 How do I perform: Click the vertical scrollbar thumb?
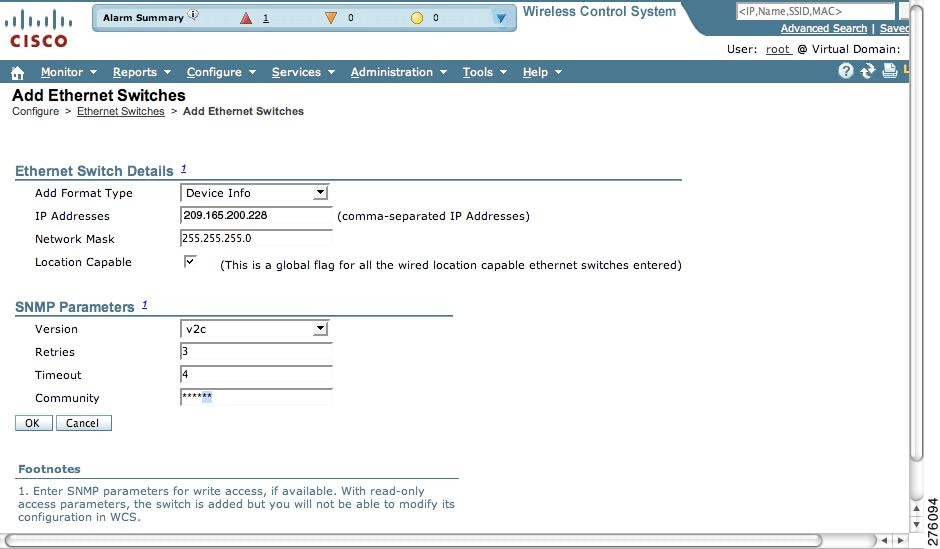coord(917,234)
